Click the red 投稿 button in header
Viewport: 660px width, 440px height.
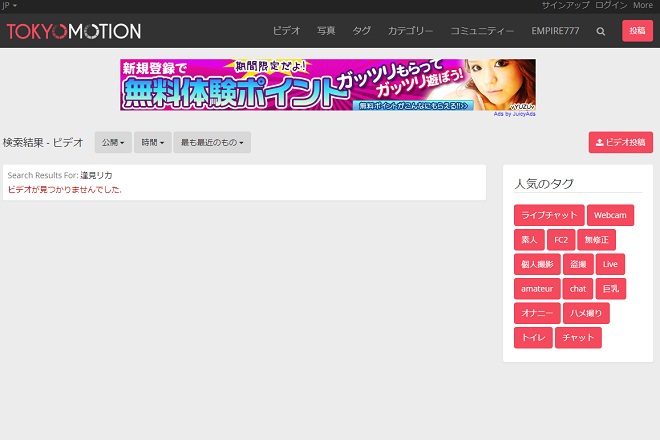[637, 31]
